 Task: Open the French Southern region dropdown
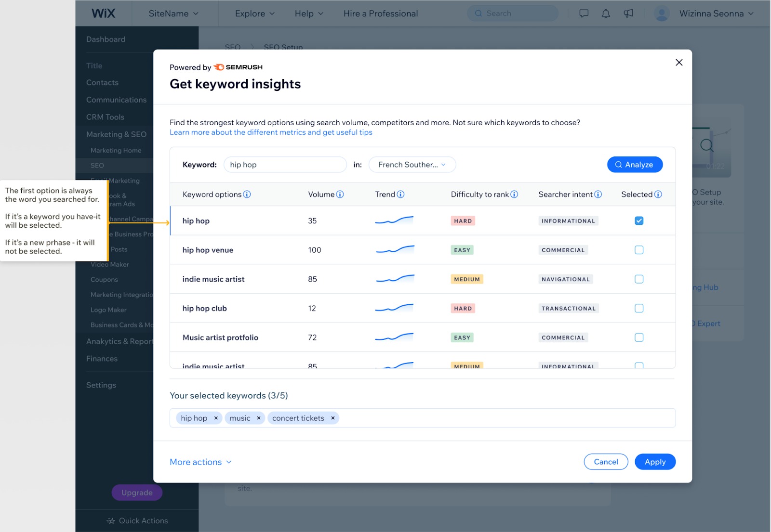pos(412,164)
